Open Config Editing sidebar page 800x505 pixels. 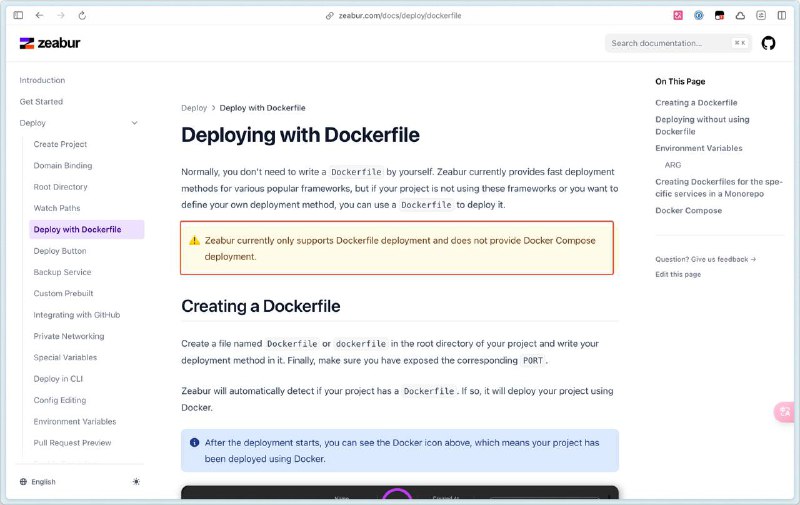[x=60, y=400]
